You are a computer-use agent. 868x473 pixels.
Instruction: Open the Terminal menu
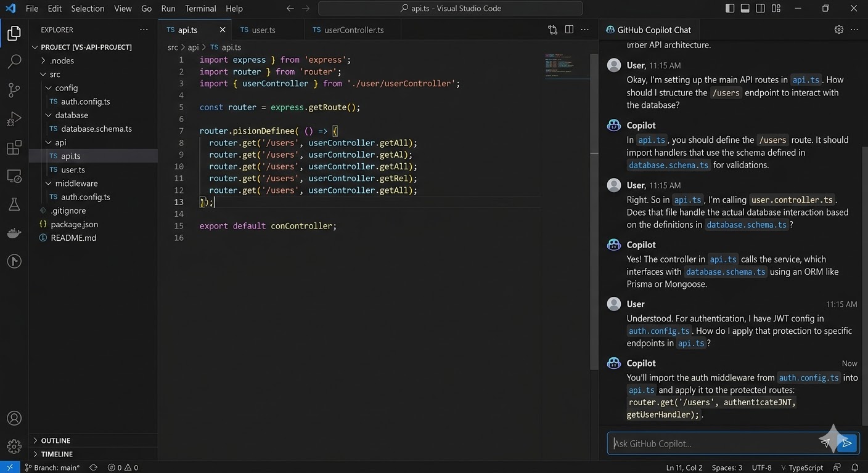[200, 9]
